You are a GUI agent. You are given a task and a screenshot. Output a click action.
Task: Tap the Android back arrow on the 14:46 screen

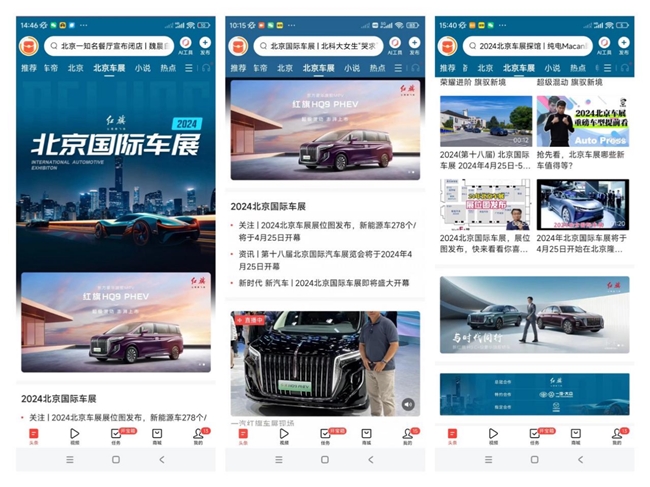pos(162,459)
